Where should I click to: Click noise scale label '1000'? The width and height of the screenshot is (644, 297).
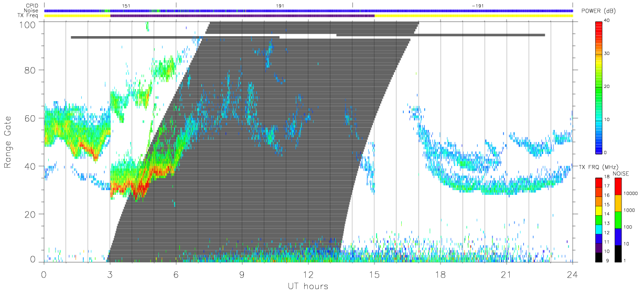(x=629, y=210)
